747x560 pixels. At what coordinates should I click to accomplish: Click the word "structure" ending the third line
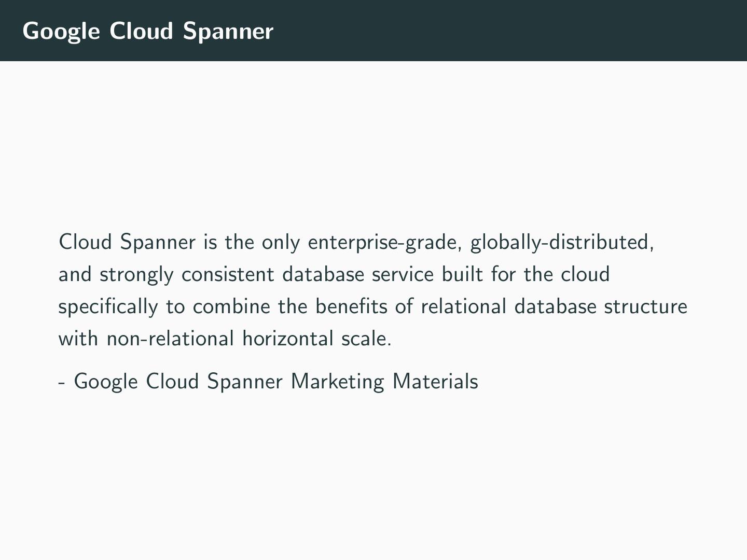(645, 306)
